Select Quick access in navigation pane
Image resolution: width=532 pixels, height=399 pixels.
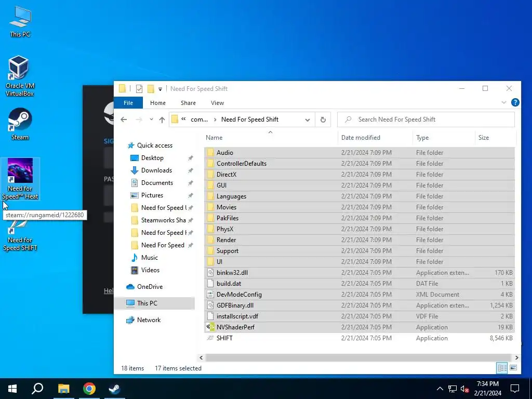[155, 145]
